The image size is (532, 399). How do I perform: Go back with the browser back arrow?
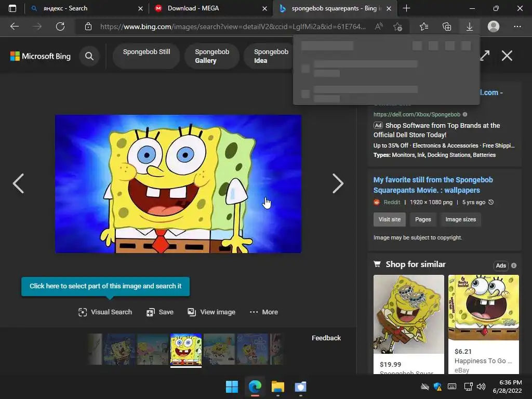coord(14,26)
